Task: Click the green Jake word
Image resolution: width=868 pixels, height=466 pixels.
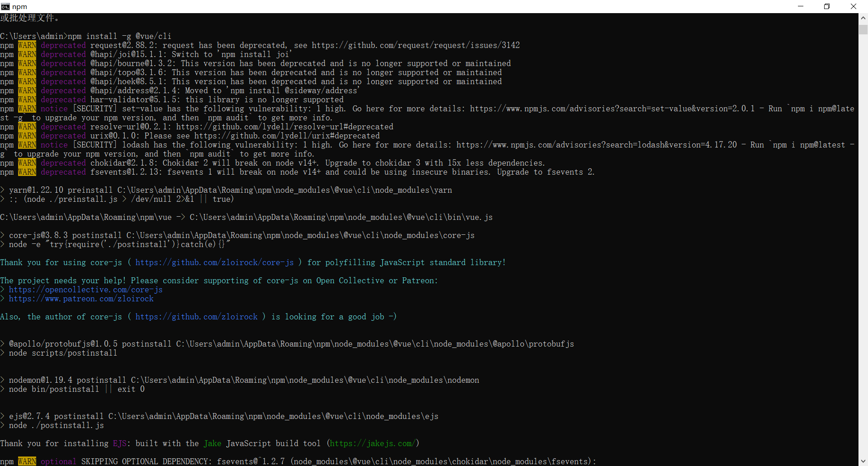Action: [212, 443]
